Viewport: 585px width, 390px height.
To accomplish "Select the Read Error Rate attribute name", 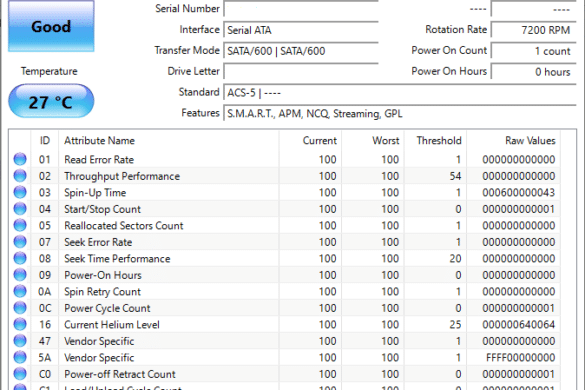I will 99,160.
